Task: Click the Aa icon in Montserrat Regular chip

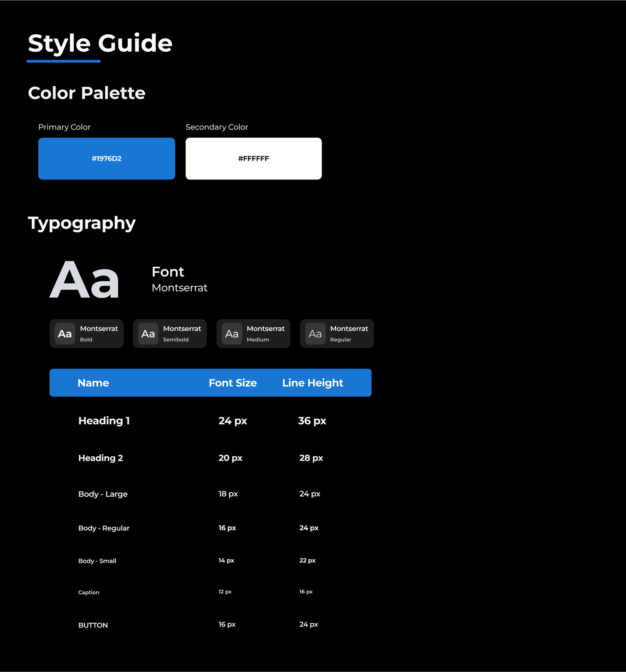Action: pyautogui.click(x=315, y=334)
